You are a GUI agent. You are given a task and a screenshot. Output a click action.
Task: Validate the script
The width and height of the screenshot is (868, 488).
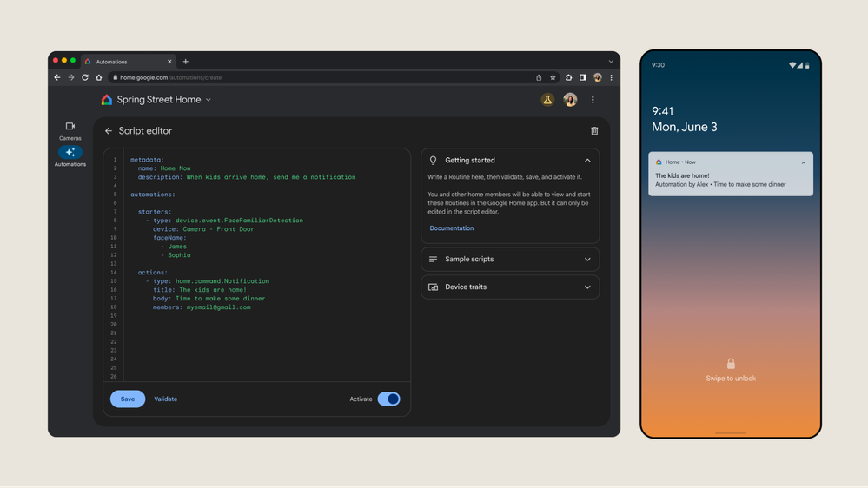click(165, 399)
